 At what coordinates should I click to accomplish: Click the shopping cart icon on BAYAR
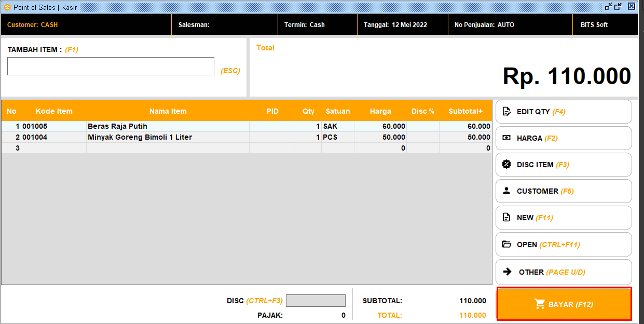pos(540,304)
